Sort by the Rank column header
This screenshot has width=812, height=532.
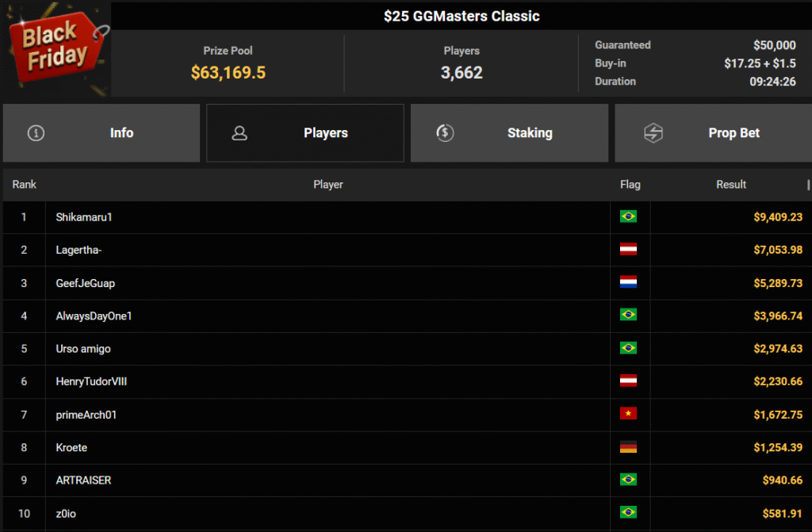tap(25, 185)
